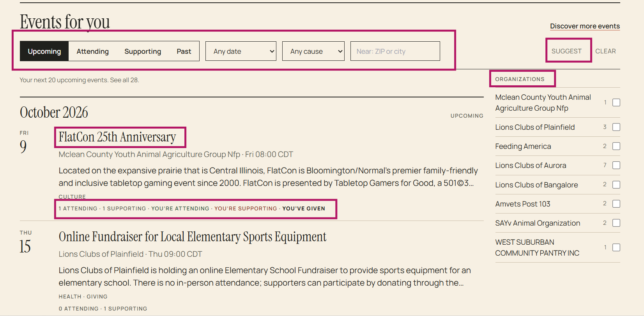Open the Discover more events link
The height and width of the screenshot is (316, 644).
pos(585,26)
